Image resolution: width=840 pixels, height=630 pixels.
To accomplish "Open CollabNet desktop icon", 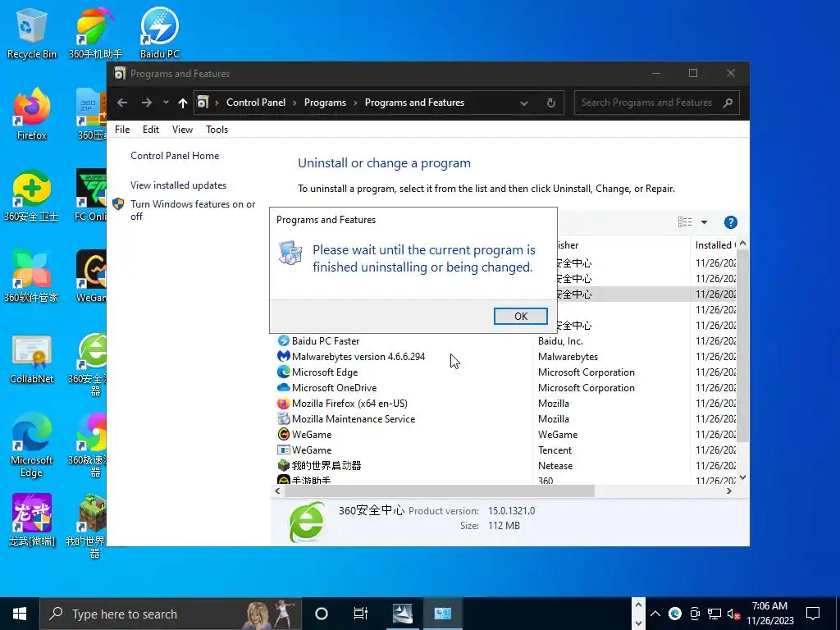I will [32, 359].
